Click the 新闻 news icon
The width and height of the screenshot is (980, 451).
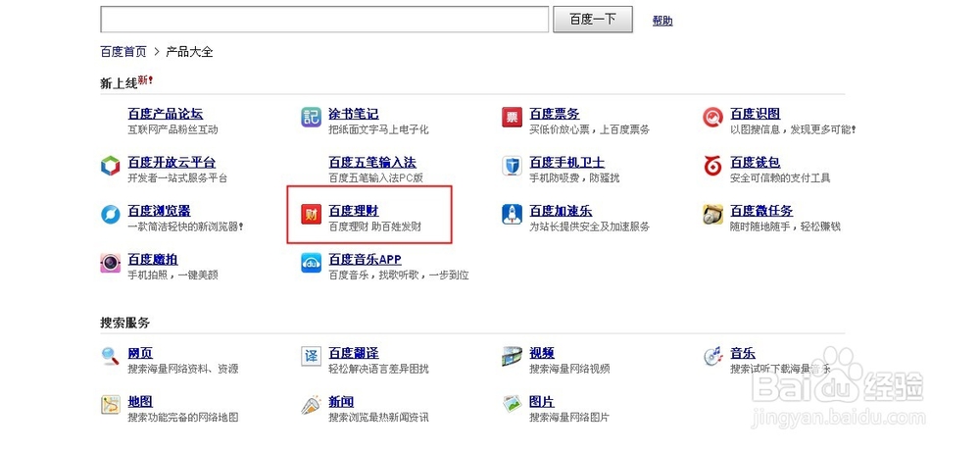pos(311,405)
